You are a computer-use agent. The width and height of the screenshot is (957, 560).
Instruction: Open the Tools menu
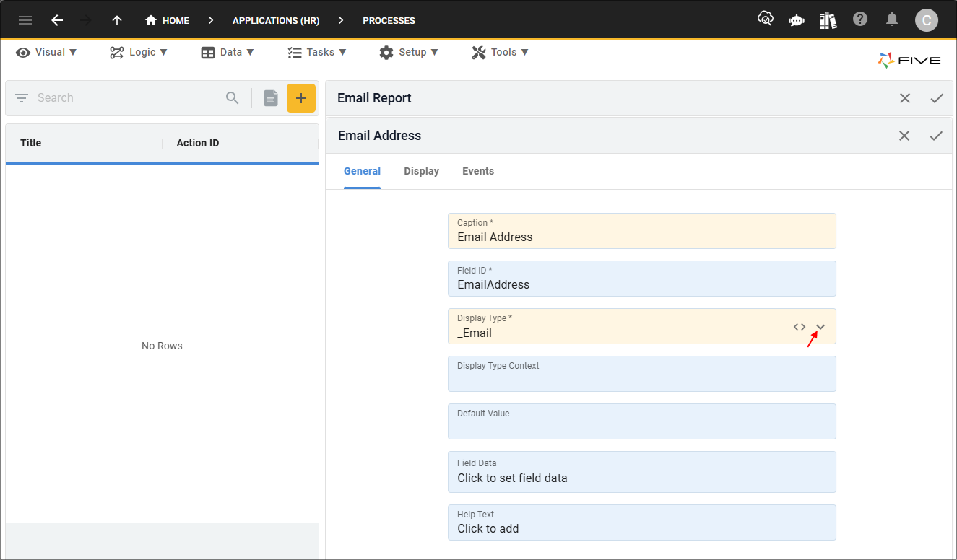[500, 52]
